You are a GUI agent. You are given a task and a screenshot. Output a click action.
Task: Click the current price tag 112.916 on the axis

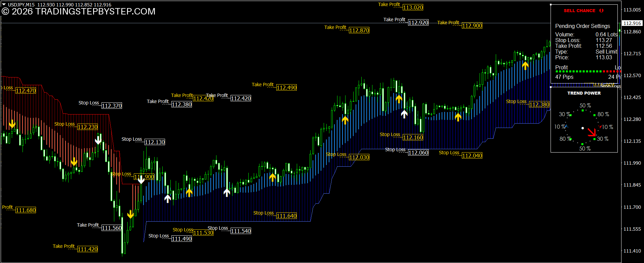(632, 23)
